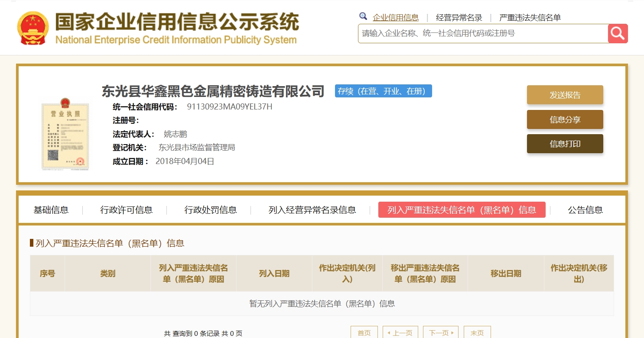Jump to last page with 末页
This screenshot has height=338, width=644.
pos(477,332)
